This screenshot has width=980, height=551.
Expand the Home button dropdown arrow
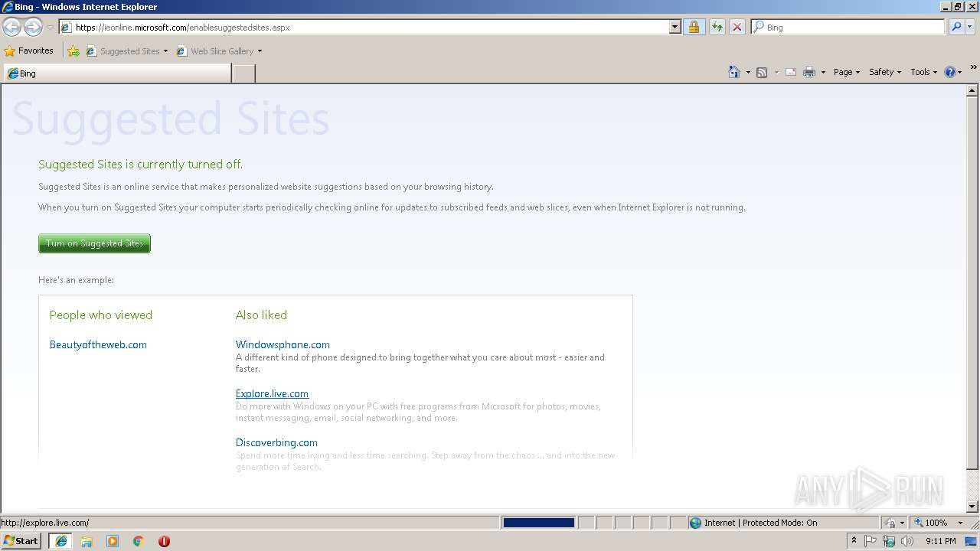click(748, 72)
